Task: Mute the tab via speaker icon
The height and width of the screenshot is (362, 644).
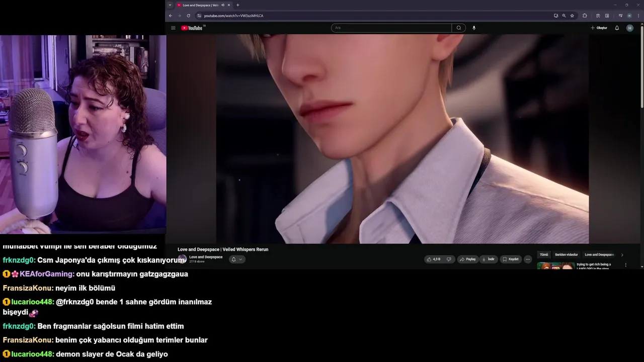Action: coord(223,5)
